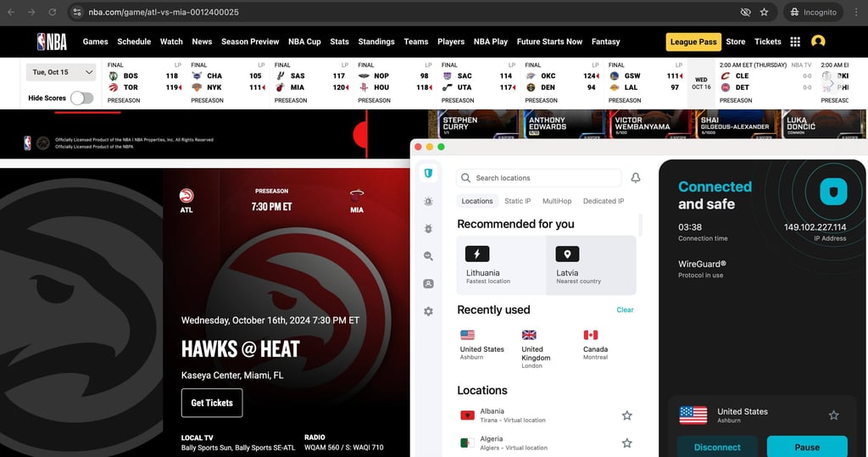Click the browser reload button

click(52, 12)
